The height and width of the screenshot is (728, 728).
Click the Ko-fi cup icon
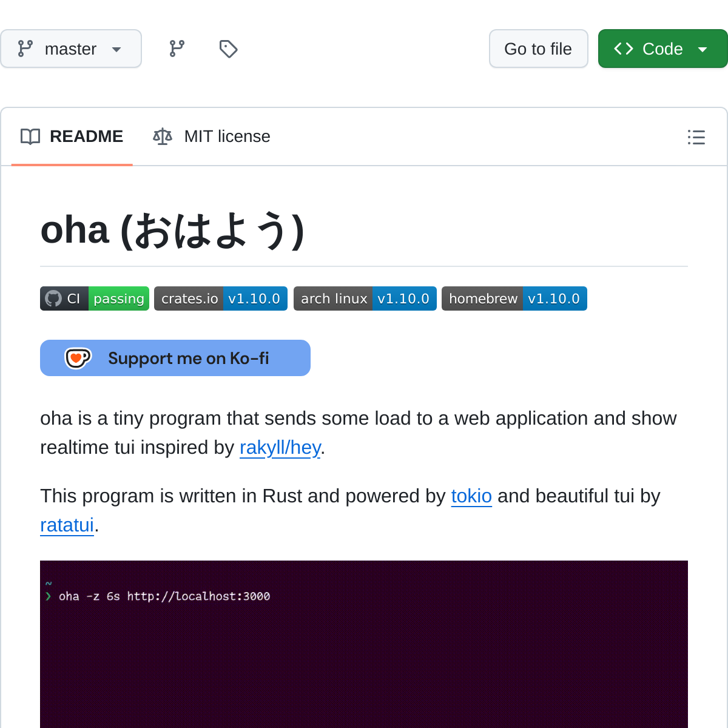[78, 358]
